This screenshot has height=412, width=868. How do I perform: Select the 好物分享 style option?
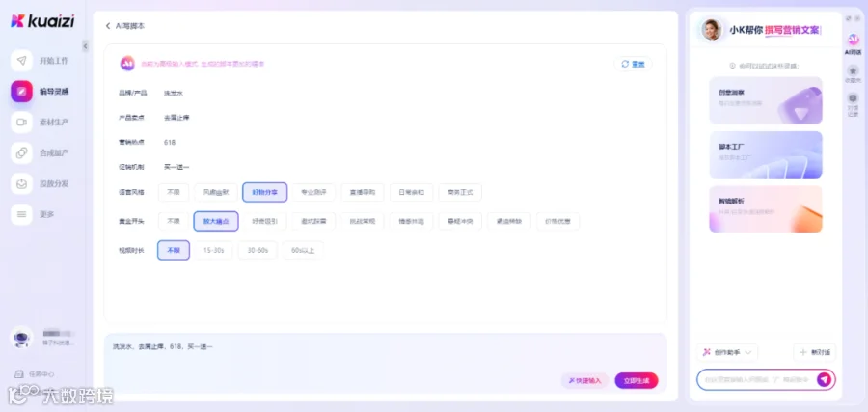point(264,193)
